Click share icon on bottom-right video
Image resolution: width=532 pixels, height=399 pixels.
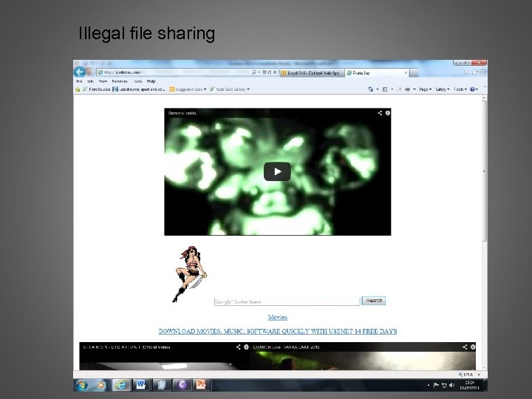point(465,347)
